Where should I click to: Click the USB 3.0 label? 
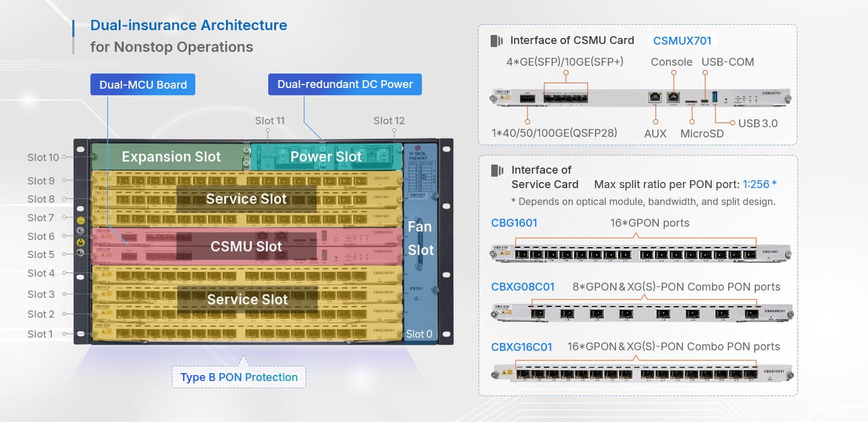tap(758, 124)
